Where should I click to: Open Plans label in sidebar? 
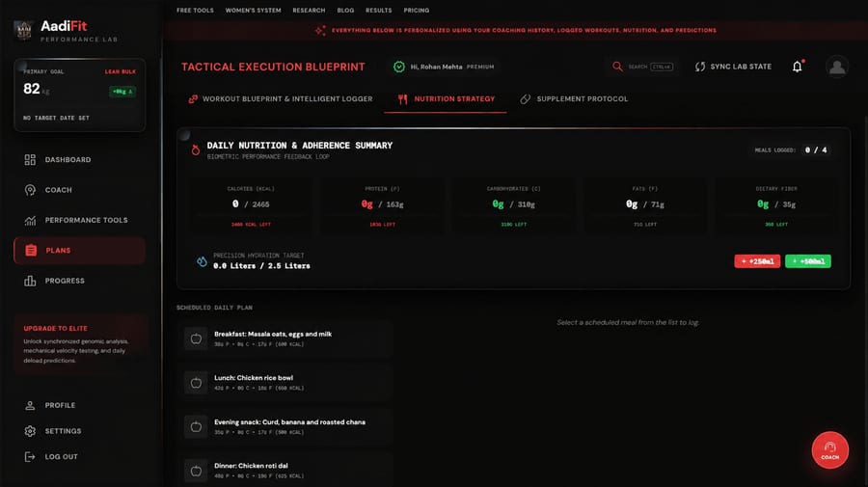[58, 251]
